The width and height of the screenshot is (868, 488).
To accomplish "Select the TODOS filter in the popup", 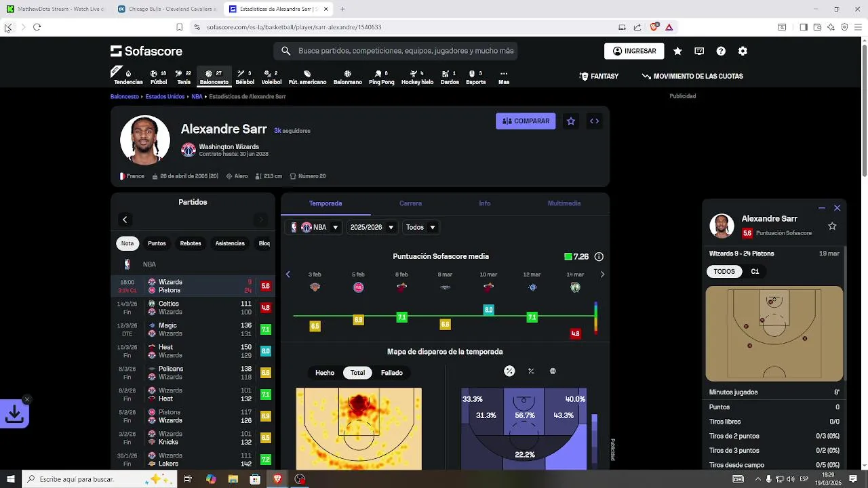I will (x=724, y=271).
